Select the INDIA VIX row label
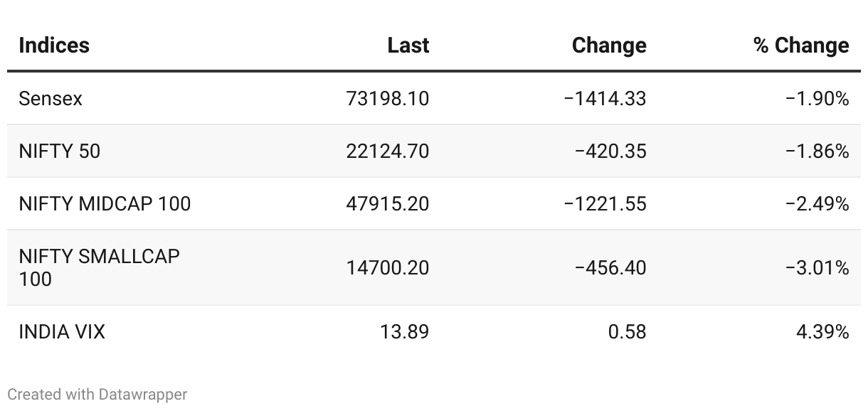Viewport: 868px width, 411px height. (62, 331)
